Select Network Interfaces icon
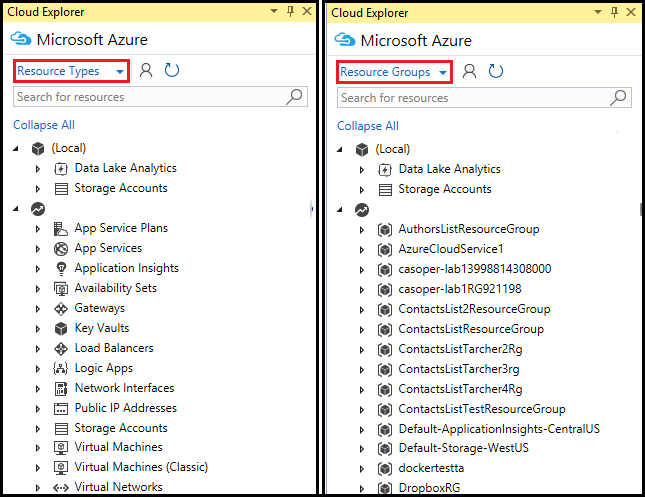 tap(61, 388)
